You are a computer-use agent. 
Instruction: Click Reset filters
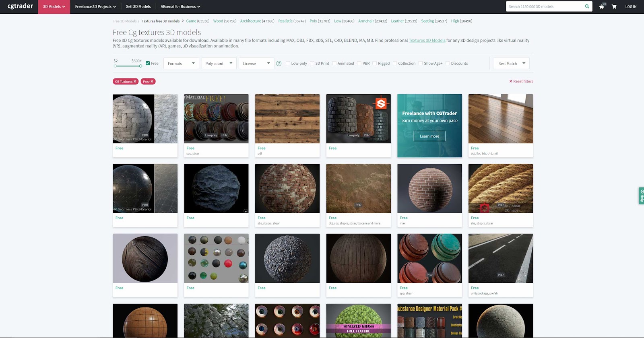pyautogui.click(x=521, y=81)
